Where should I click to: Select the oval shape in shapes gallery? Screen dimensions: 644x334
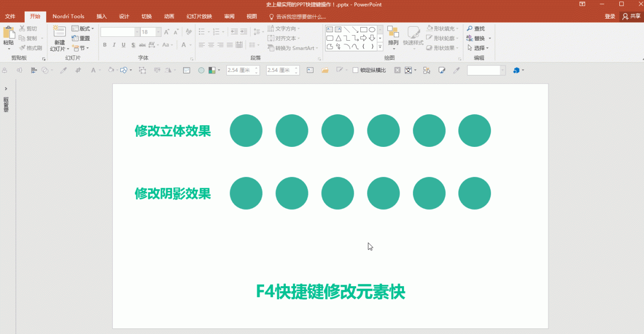tap(372, 30)
